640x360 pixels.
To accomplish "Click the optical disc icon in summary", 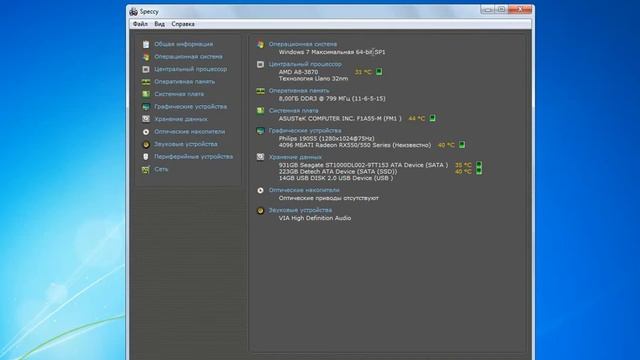I will 260,190.
